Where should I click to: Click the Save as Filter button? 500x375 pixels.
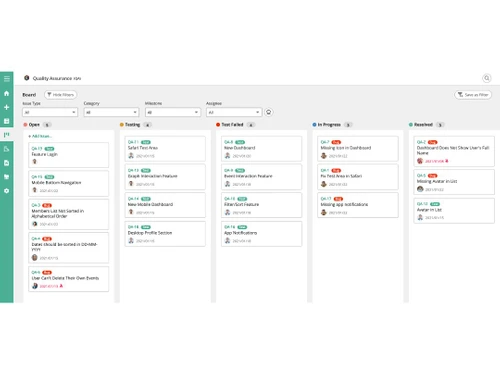pyautogui.click(x=473, y=95)
